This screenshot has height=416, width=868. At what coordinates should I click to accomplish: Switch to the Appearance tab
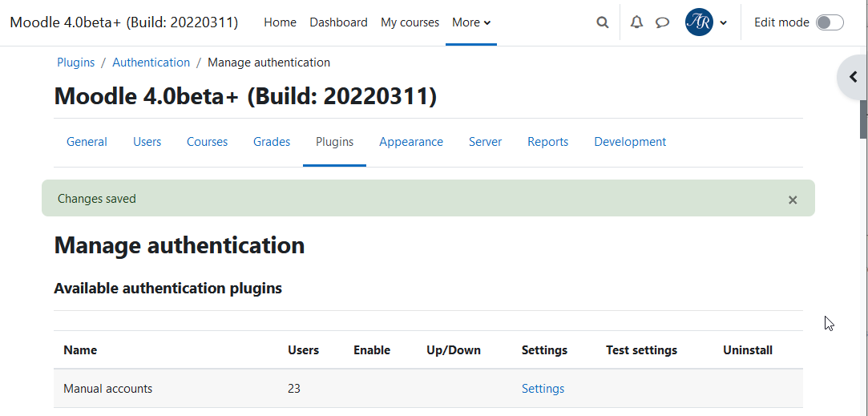pos(410,142)
